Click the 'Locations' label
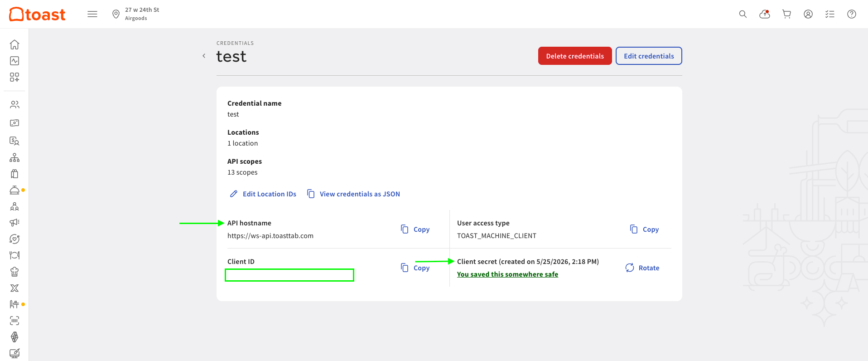 pos(243,132)
